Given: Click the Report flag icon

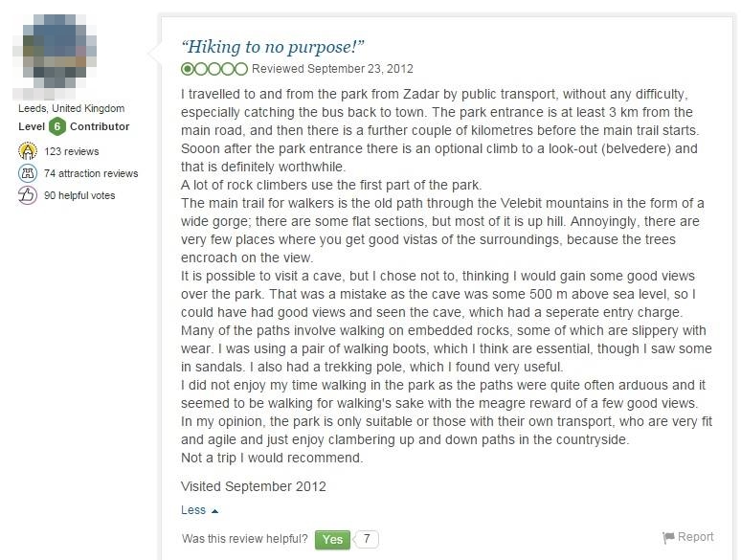Looking at the screenshot, I should pos(668,538).
